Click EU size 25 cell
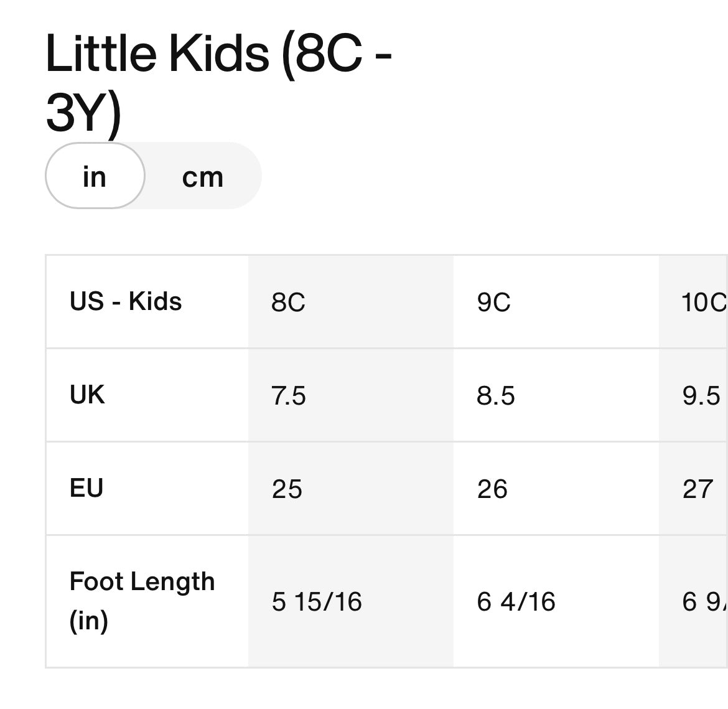Viewport: 728px width, 709px height. click(x=287, y=489)
